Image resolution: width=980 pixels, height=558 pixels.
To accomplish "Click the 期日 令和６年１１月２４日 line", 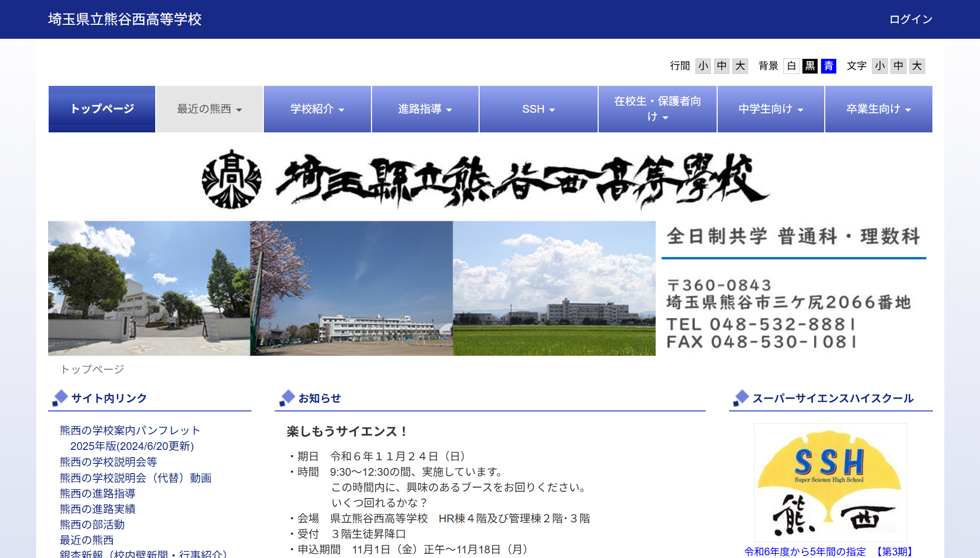I will point(378,456).
